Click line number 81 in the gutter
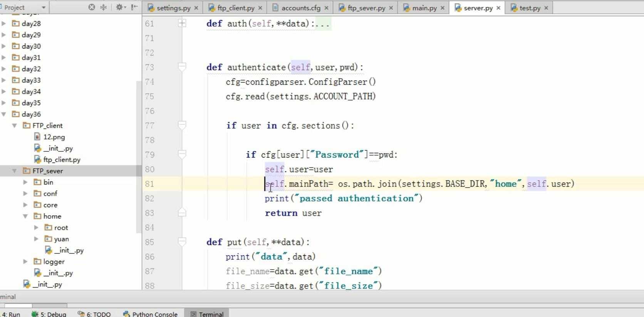Screen dimensions: 644x317 coord(149,184)
